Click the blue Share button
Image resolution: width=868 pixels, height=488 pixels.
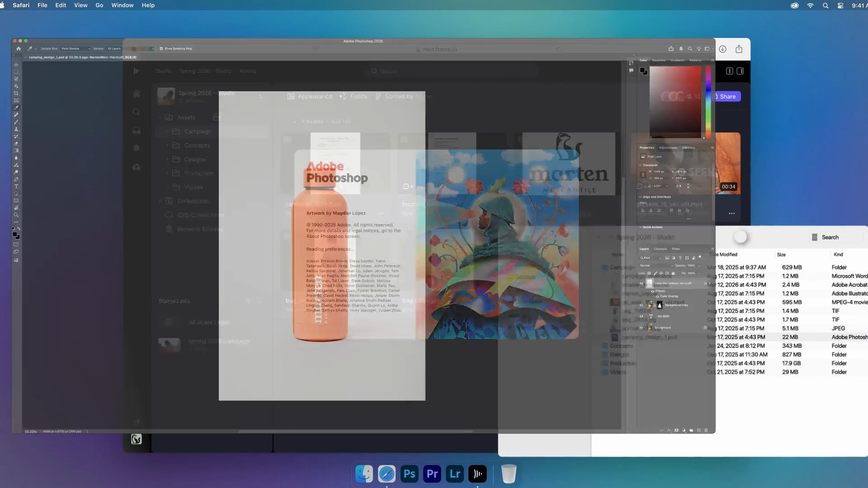(x=727, y=96)
